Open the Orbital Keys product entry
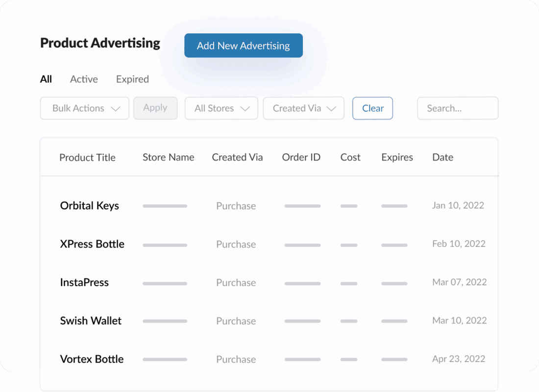 [90, 206]
